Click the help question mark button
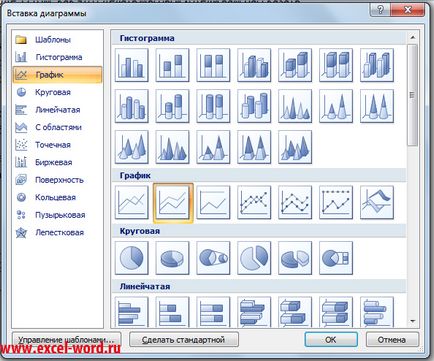This screenshot has width=434, height=361. click(381, 10)
